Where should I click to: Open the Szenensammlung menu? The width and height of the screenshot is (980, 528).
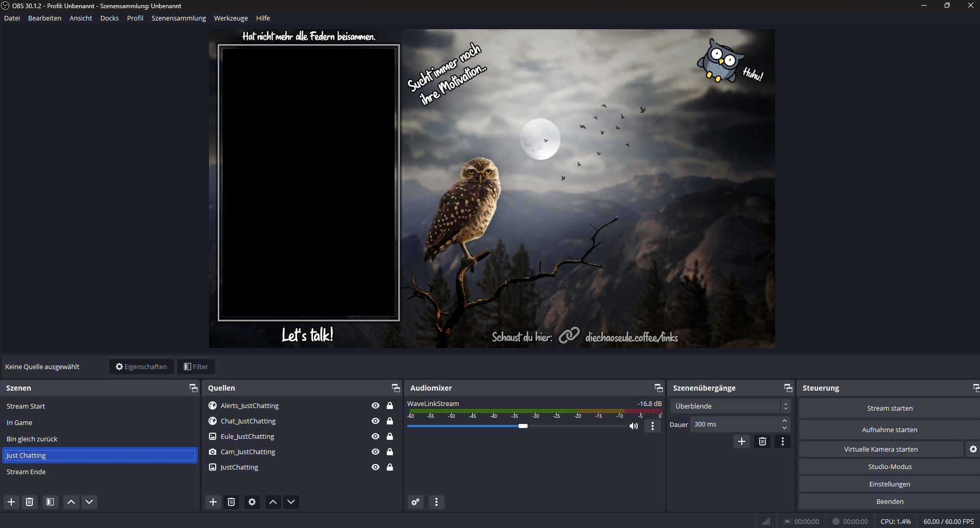(x=178, y=18)
